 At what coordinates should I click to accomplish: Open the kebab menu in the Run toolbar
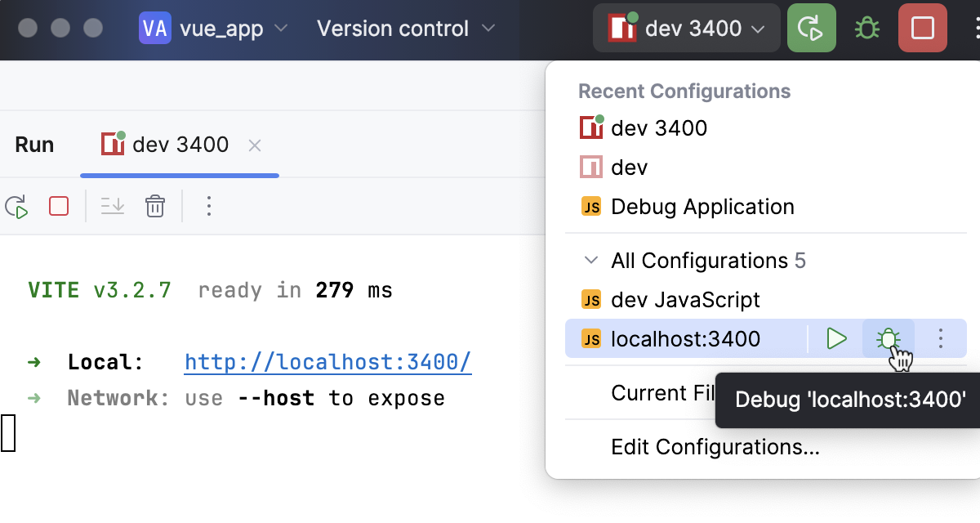pos(208,206)
